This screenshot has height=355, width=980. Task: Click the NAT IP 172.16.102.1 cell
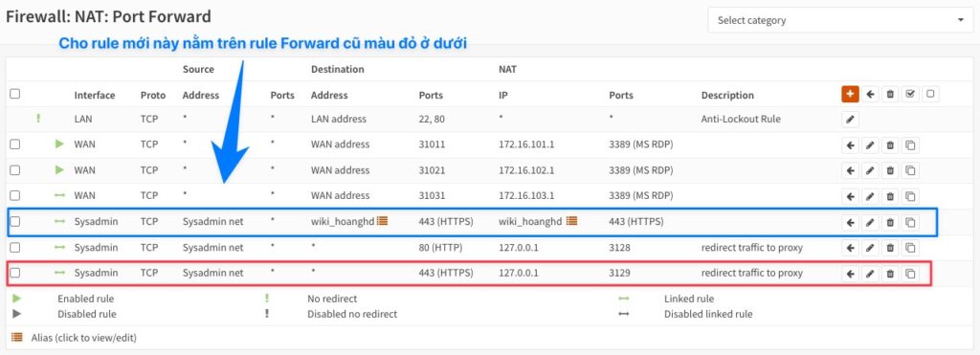(x=526, y=170)
